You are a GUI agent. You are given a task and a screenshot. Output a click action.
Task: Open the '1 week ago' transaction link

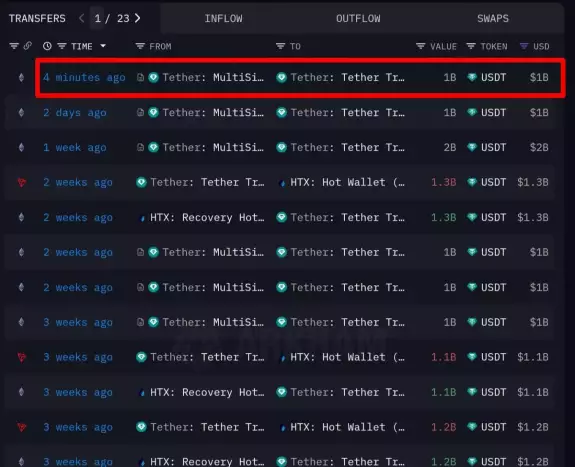click(x=75, y=147)
